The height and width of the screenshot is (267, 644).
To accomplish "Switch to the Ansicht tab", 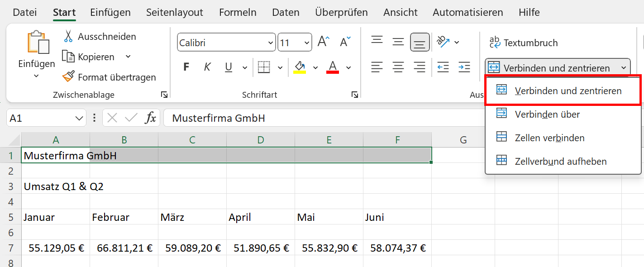I will (400, 12).
